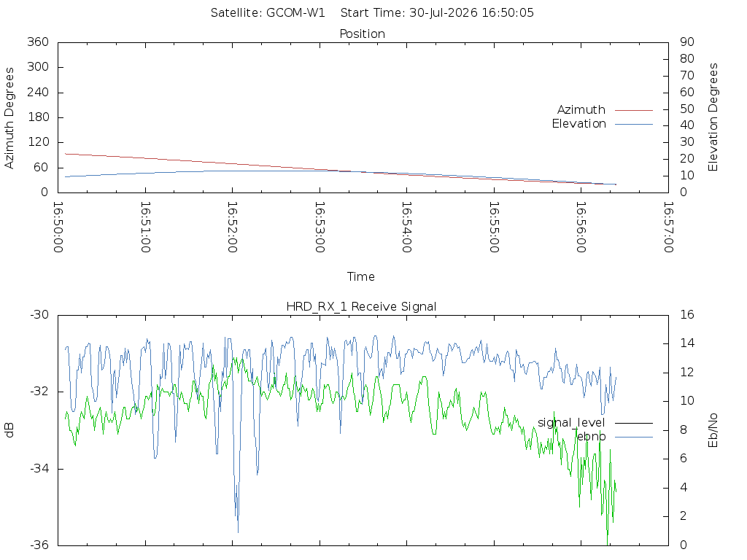
Task: Click the green signal trace minimum near pass end
Action: pos(608,543)
